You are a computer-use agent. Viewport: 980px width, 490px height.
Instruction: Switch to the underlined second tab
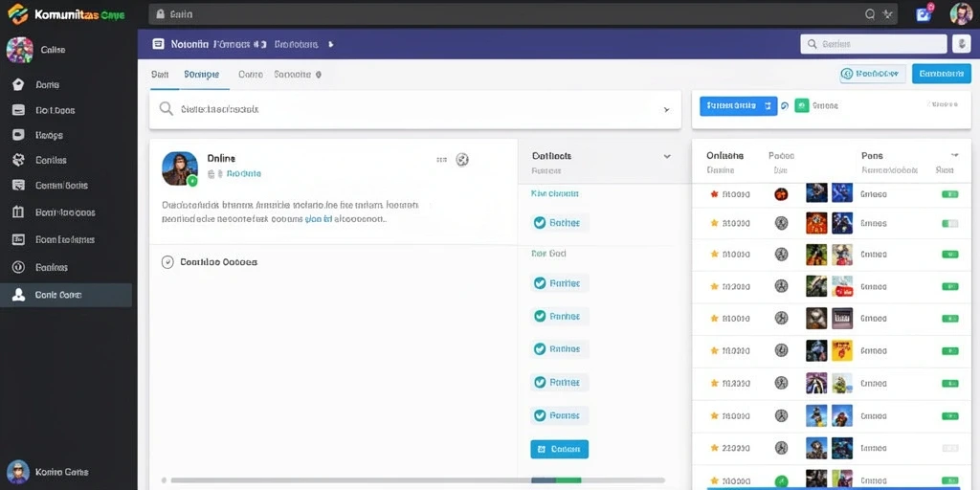pos(201,75)
